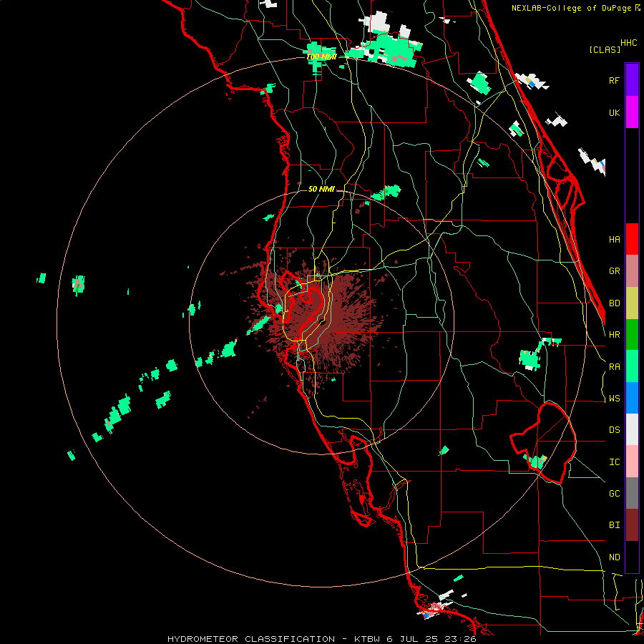
Task: Click the 'RF' legend label
Action: tap(614, 80)
